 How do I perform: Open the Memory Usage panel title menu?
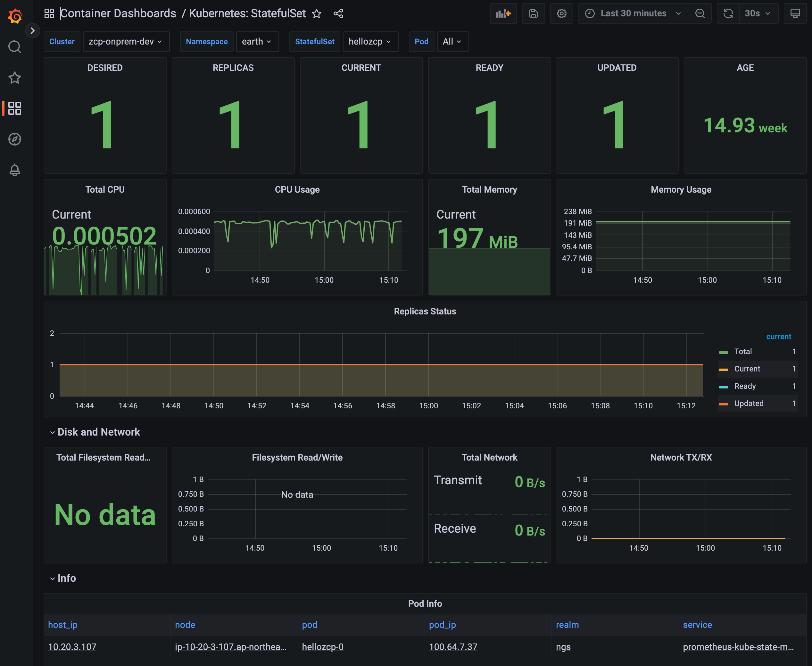pos(681,189)
